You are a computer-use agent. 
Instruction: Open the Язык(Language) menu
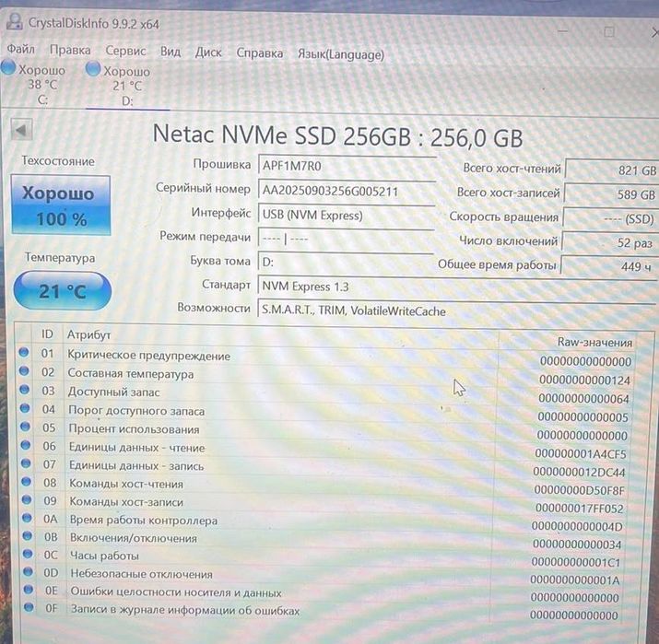pos(341,54)
